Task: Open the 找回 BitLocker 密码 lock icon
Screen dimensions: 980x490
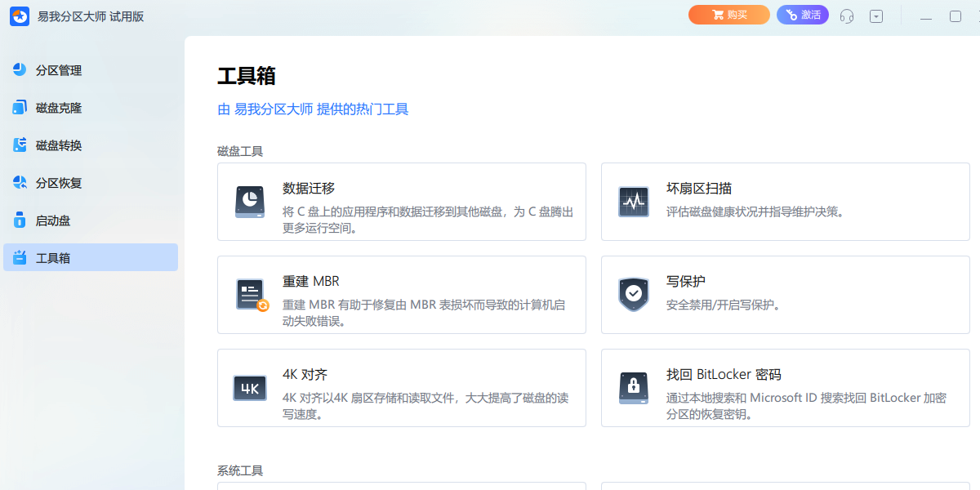Action: tap(634, 388)
